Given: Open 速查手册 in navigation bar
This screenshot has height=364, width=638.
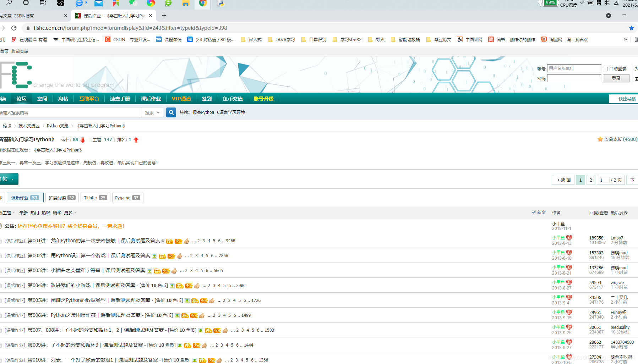Looking at the screenshot, I should pyautogui.click(x=120, y=99).
